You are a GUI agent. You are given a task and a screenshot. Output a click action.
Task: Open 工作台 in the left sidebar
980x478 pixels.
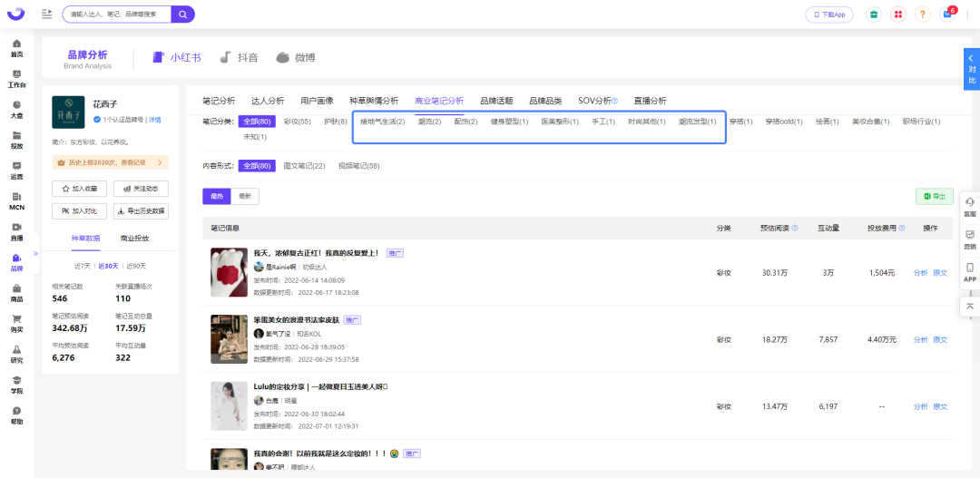(17, 79)
